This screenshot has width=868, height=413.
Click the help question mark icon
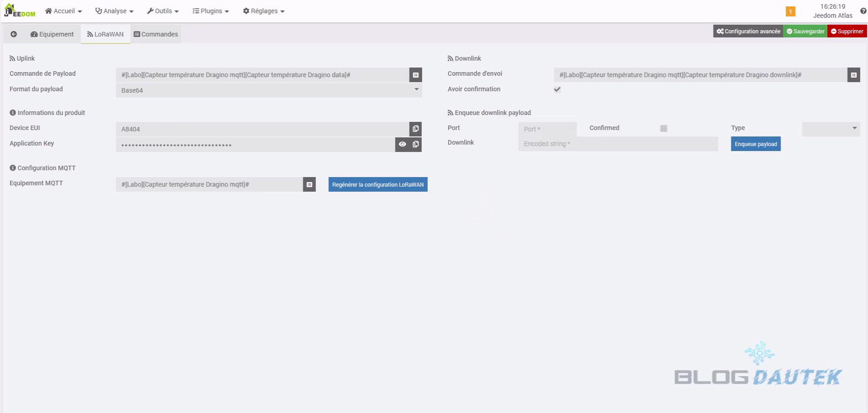[863, 11]
